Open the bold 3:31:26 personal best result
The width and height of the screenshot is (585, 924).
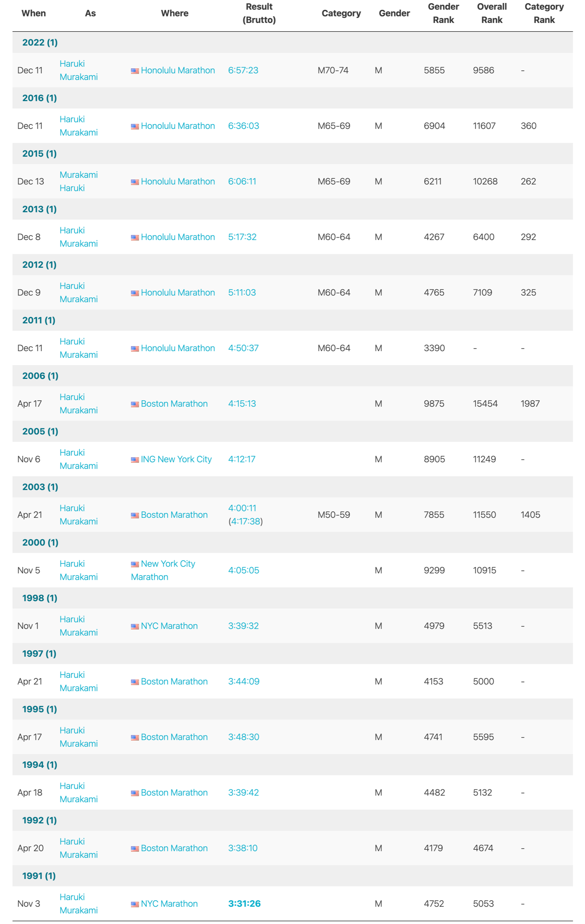pyautogui.click(x=244, y=903)
